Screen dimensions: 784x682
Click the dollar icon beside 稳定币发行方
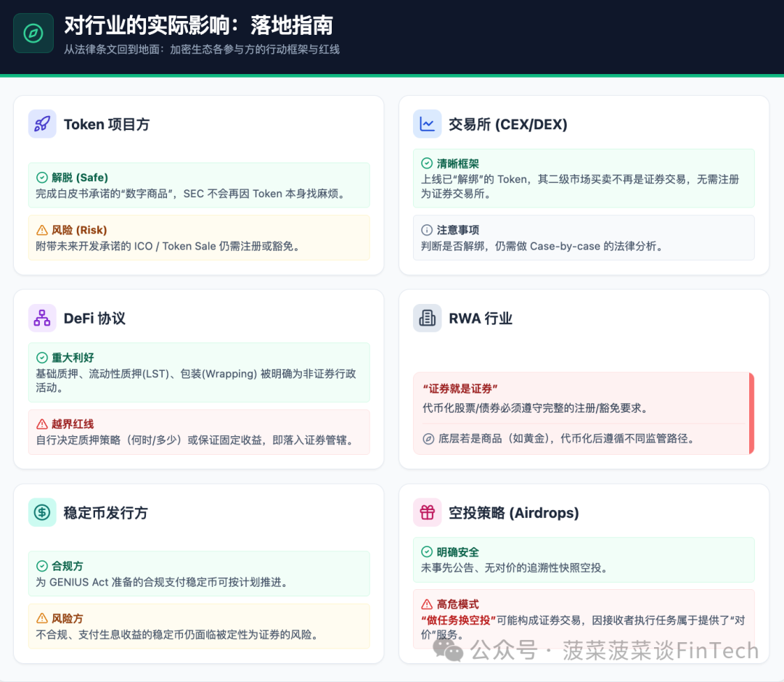click(42, 512)
